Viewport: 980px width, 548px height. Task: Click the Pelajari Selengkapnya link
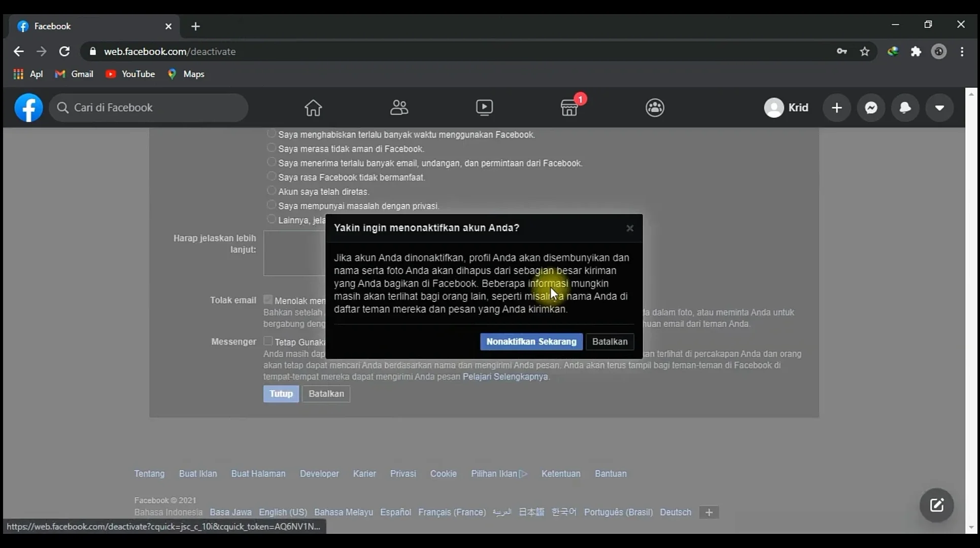(505, 376)
